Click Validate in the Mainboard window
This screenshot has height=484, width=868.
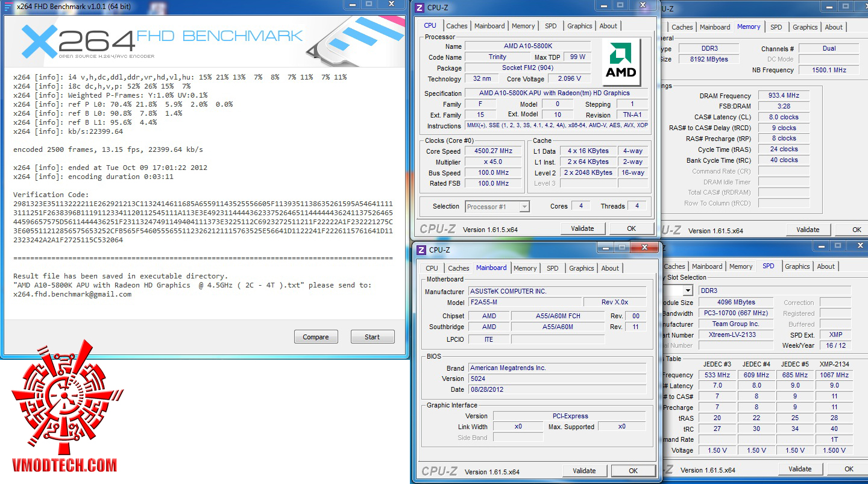[584, 471]
